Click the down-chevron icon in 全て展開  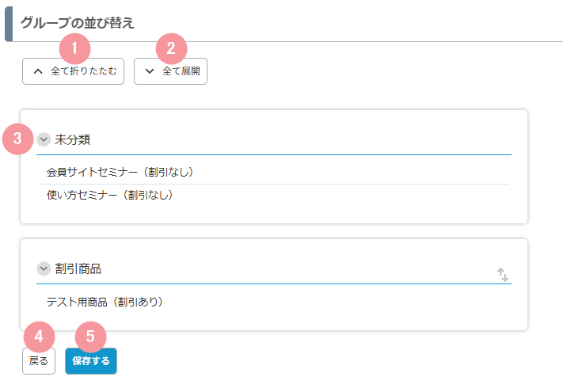pos(150,71)
